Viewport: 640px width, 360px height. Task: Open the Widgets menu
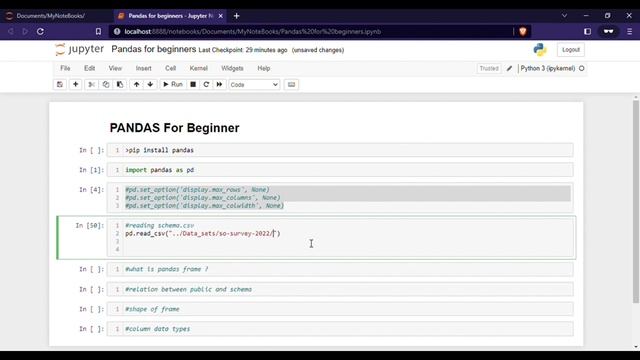(232, 68)
